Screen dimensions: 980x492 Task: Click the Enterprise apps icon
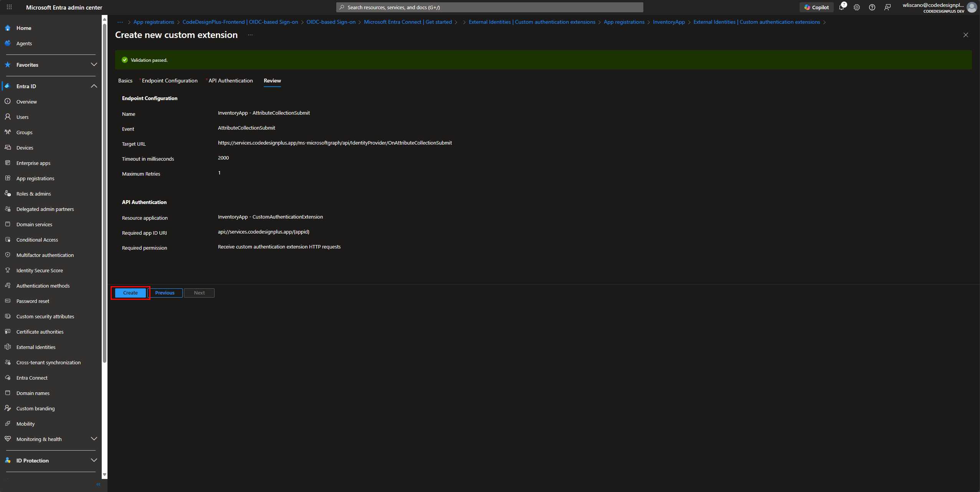8,163
